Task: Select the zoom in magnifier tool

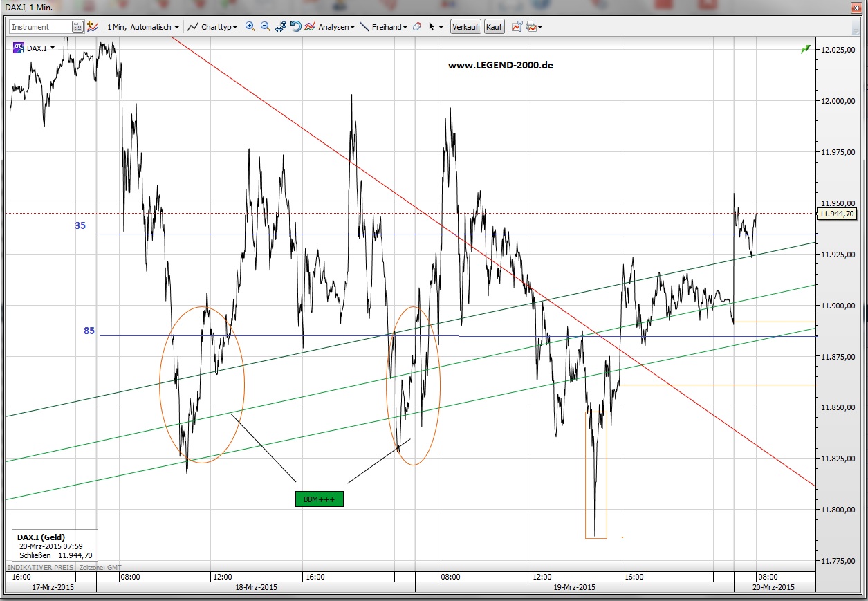Action: [x=250, y=26]
